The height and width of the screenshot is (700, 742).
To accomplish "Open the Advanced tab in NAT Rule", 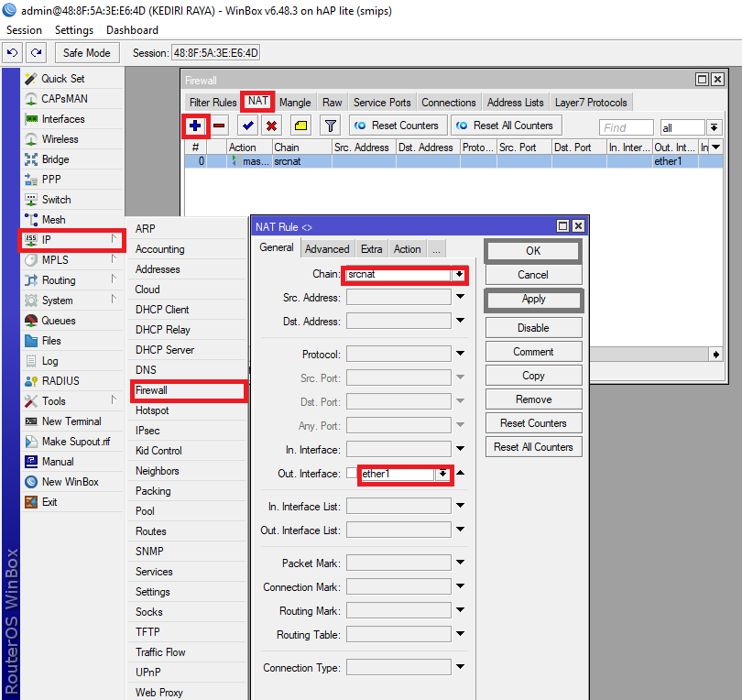I will pyautogui.click(x=327, y=249).
